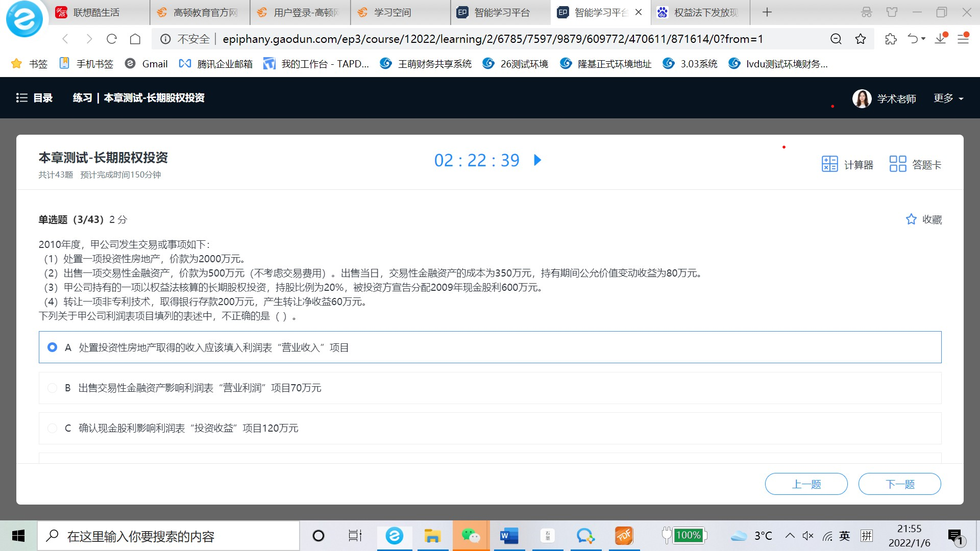Go back with the 上一题 button
This screenshot has height=551, width=980.
[806, 484]
